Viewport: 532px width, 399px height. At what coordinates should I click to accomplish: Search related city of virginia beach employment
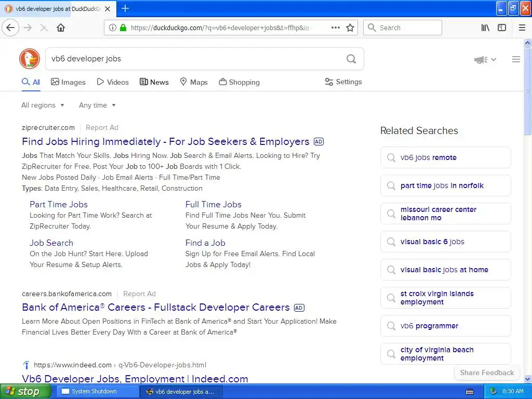(x=445, y=353)
